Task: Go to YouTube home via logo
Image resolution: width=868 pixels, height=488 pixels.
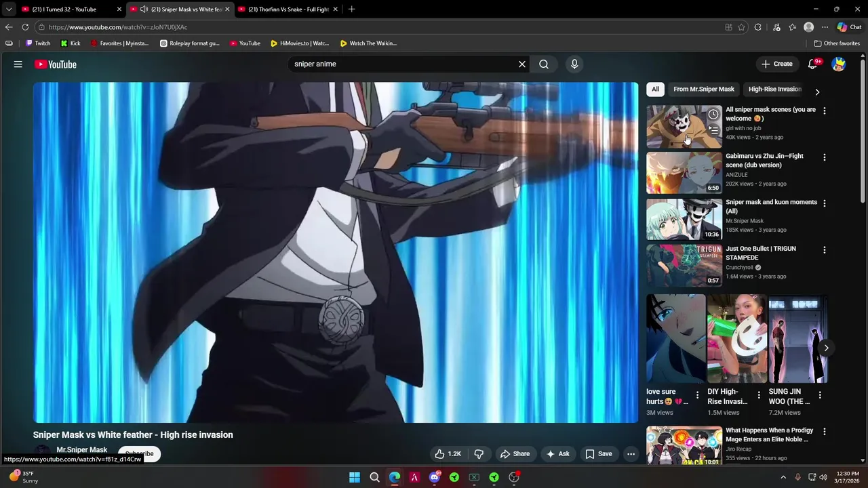Action: point(56,64)
